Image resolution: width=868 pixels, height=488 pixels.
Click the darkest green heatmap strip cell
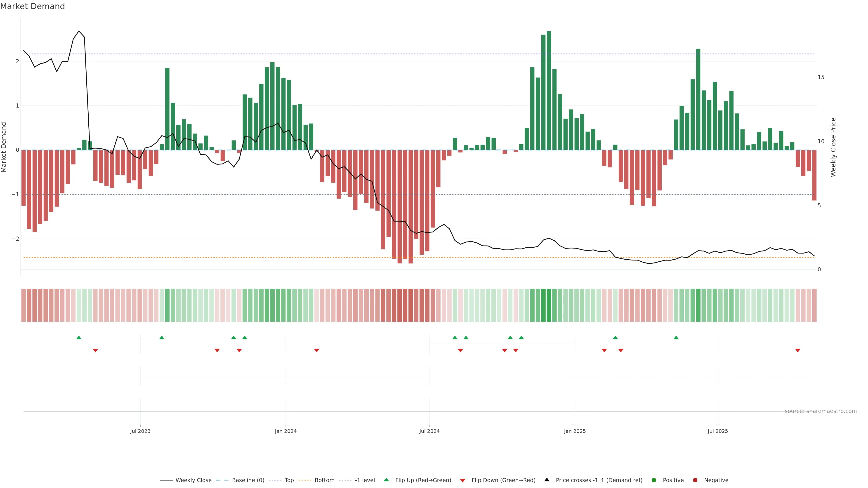click(x=549, y=305)
